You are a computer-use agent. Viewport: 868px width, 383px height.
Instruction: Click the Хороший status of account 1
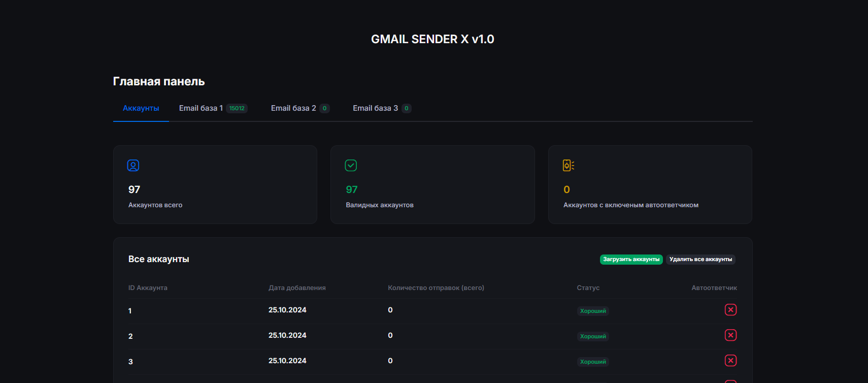point(593,311)
